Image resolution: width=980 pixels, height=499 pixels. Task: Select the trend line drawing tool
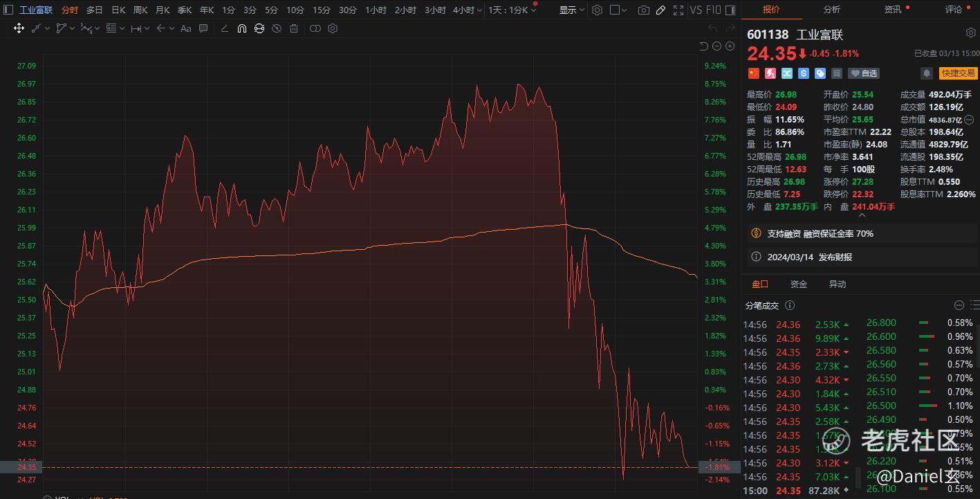[36, 28]
